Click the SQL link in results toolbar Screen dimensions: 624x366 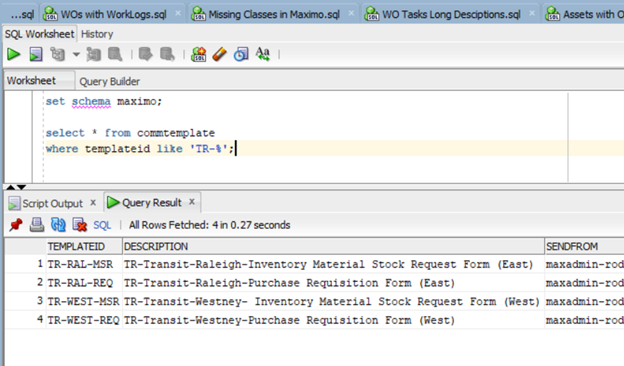pos(102,226)
